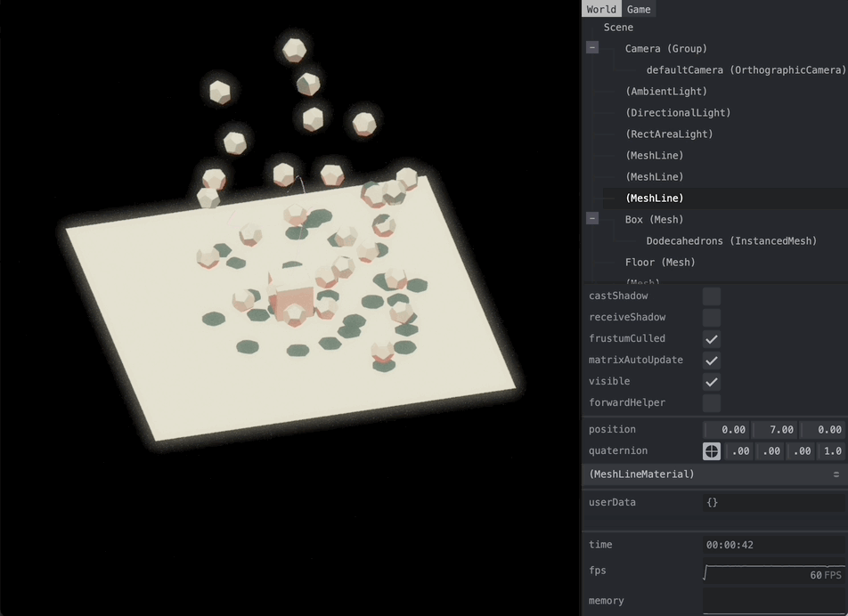Enable the castShadow checkbox

(711, 296)
